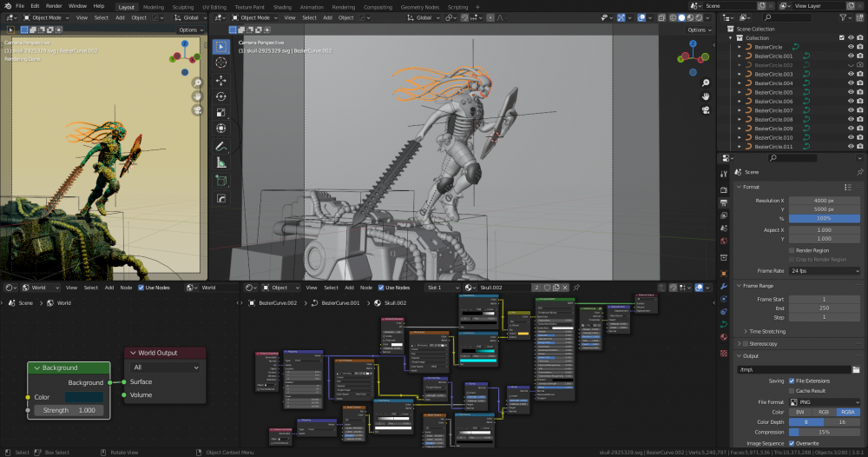Screen dimensions: 868x457
Task: Select the Scale tool
Action: pos(220,112)
